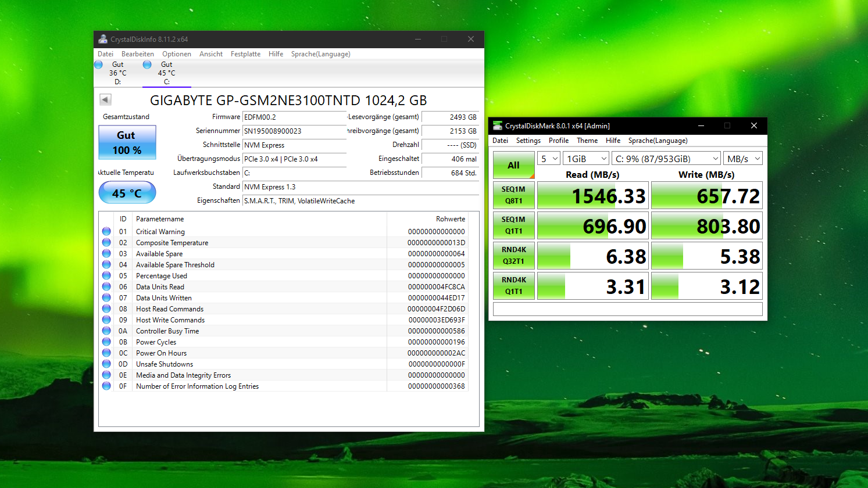Click the 45 °C temperature button
Screen dimensions: 868x488
[127, 193]
